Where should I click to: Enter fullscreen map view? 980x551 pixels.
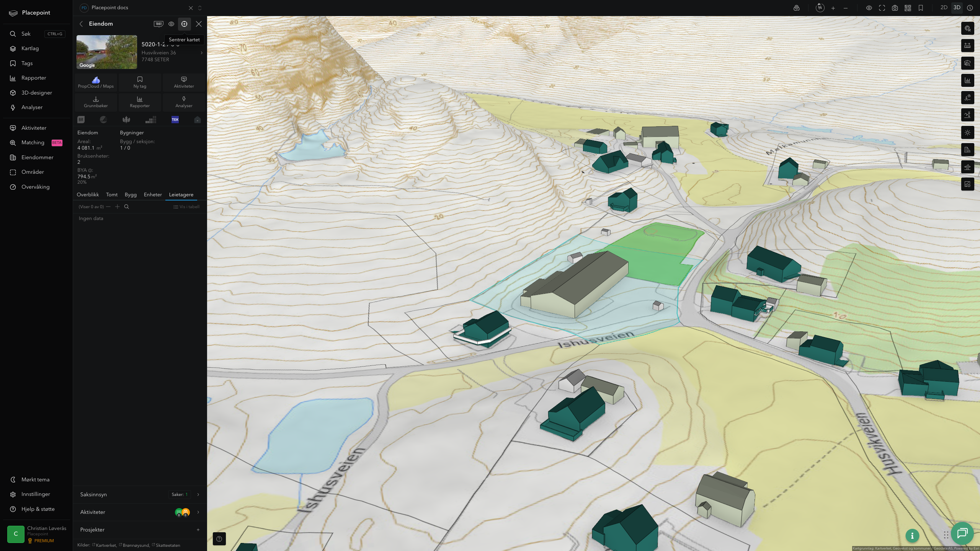pos(882,8)
